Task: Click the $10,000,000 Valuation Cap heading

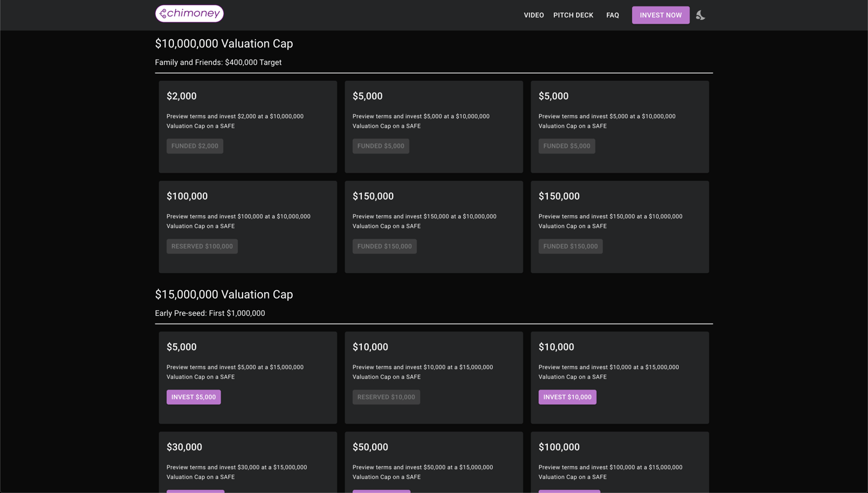Action: tap(224, 44)
